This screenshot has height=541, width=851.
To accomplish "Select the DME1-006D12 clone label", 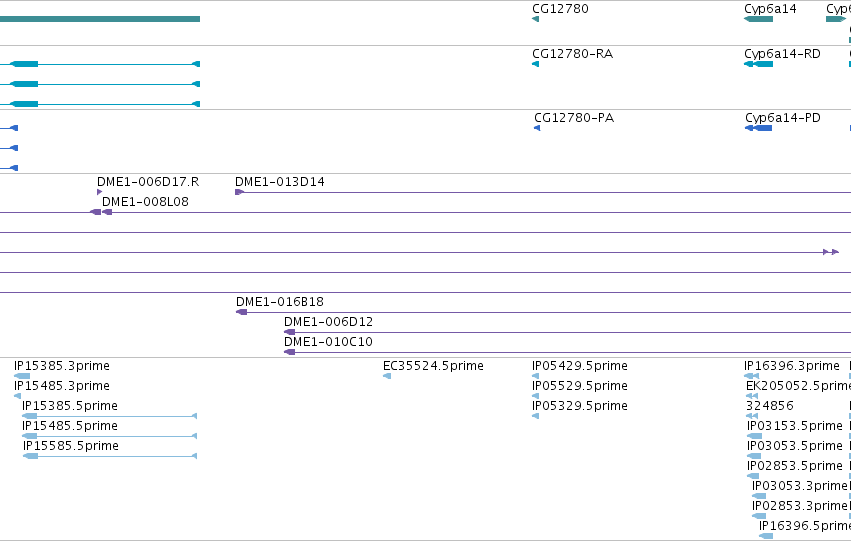I will click(328, 322).
